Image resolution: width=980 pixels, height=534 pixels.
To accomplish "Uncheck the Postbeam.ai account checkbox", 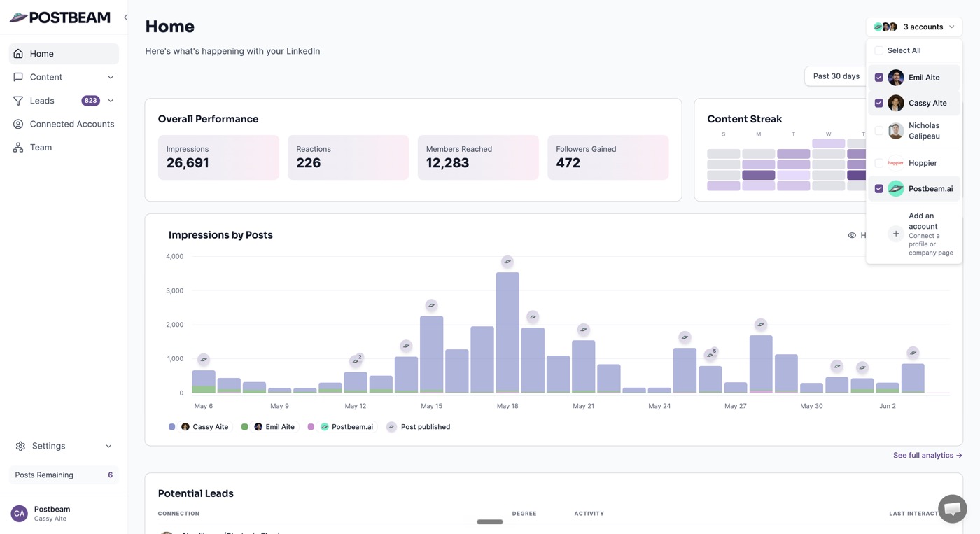I will [879, 189].
